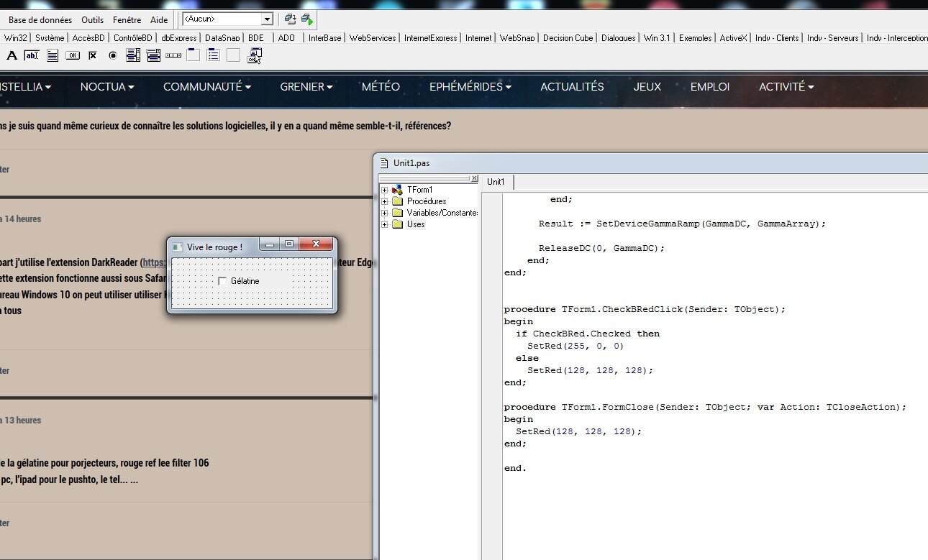Close the code explorer panel with X
This screenshot has width=928, height=560.
coord(473,178)
